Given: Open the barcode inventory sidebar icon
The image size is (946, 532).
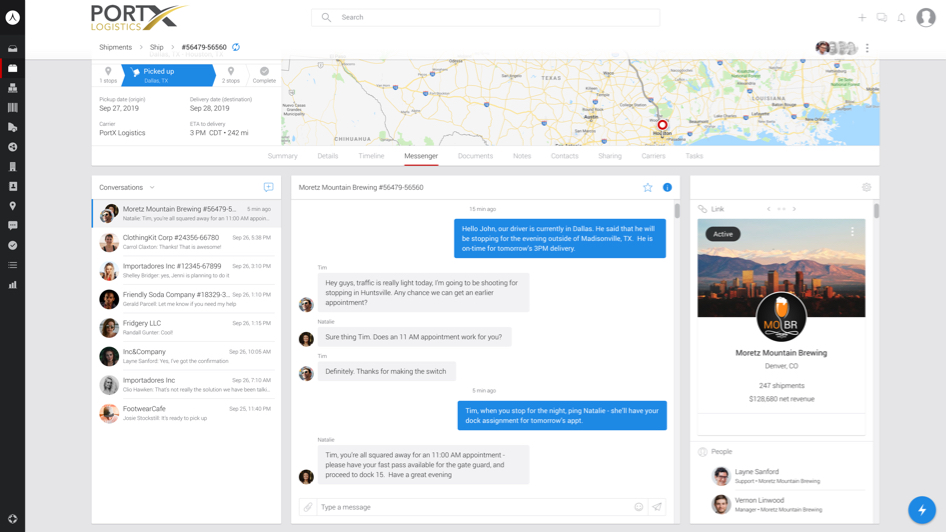Looking at the screenshot, I should coord(13,107).
